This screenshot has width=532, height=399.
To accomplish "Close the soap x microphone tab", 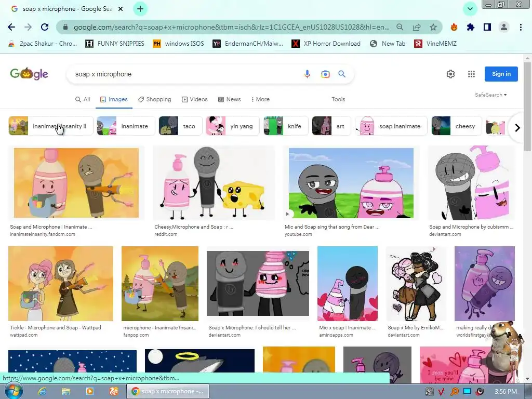I will (121, 9).
